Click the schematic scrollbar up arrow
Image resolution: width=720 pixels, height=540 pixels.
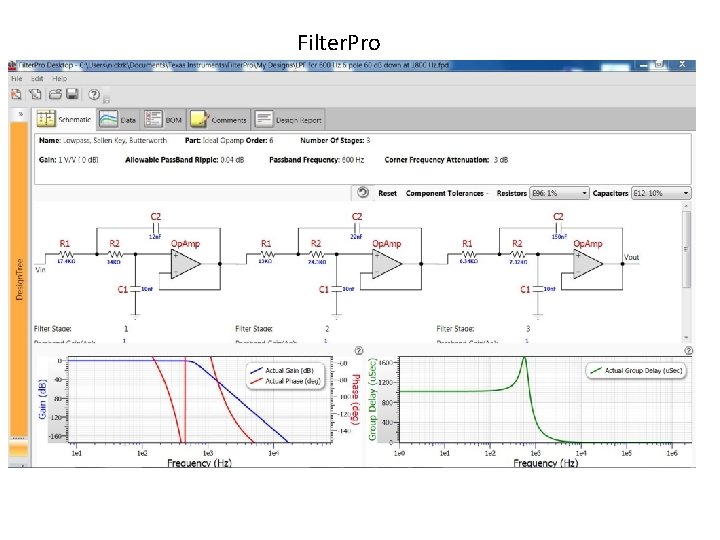click(x=686, y=207)
